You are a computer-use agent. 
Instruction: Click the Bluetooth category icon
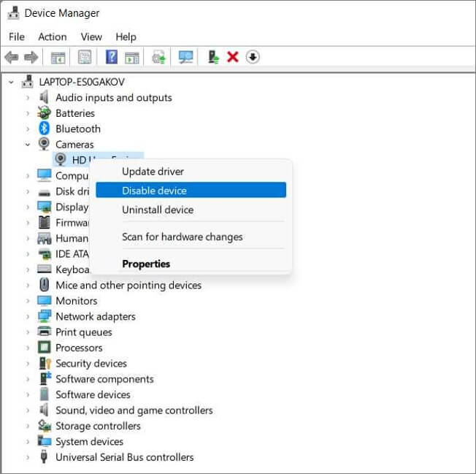(x=44, y=129)
